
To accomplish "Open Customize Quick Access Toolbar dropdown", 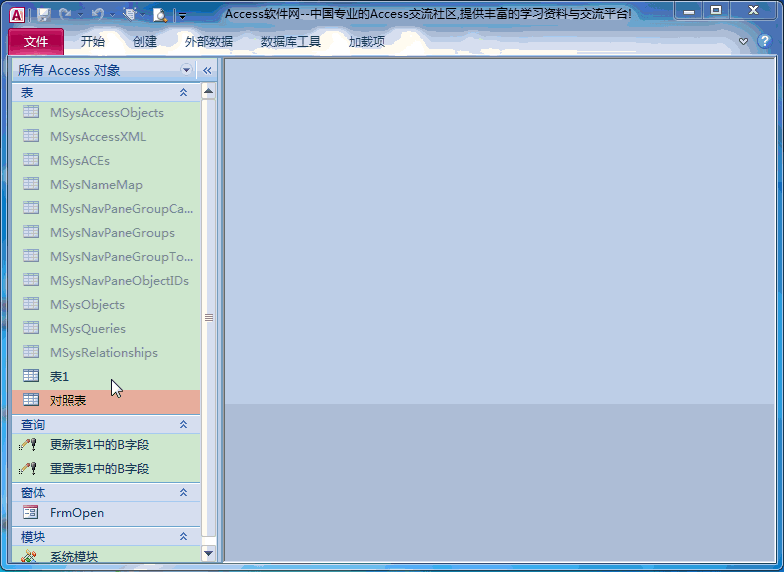I will click(182, 16).
